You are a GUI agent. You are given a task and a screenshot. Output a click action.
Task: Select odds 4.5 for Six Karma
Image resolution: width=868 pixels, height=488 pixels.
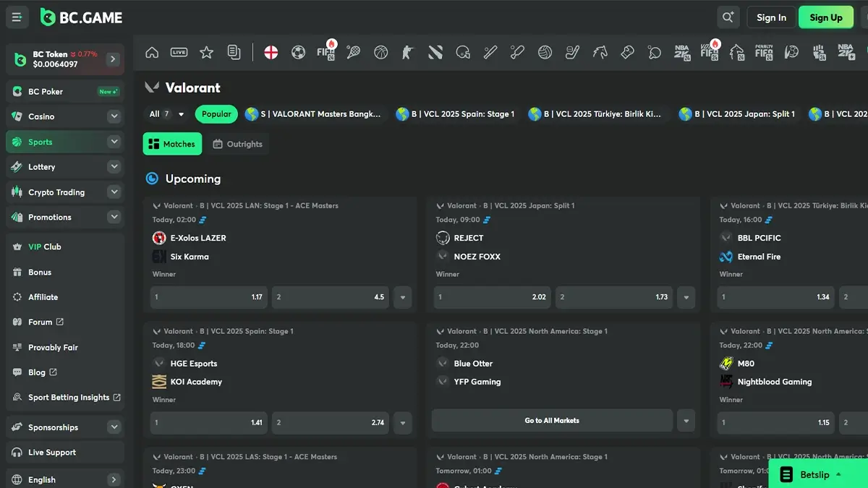point(330,297)
